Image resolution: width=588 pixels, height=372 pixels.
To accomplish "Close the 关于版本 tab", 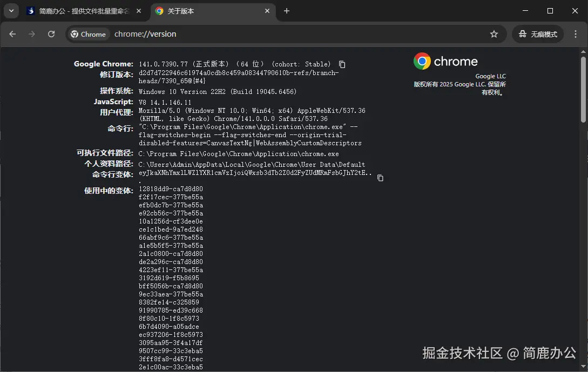I will pyautogui.click(x=267, y=11).
